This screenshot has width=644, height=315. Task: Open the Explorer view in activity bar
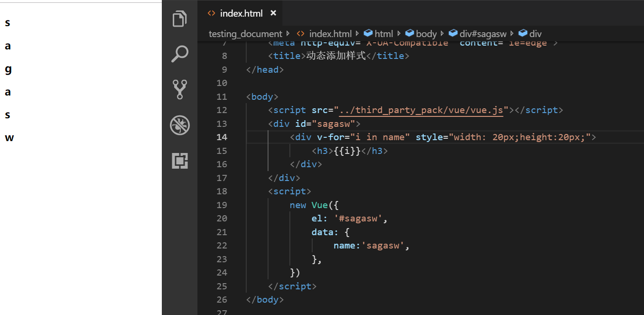coord(179,19)
